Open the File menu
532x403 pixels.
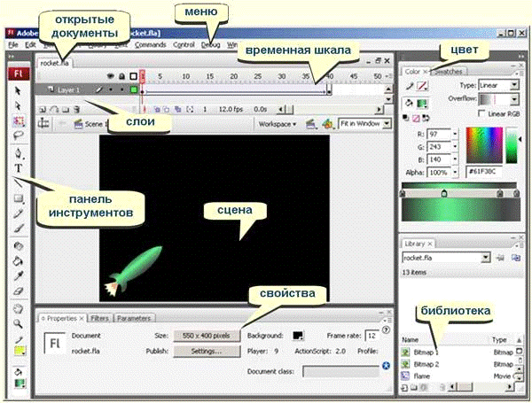(x=13, y=45)
